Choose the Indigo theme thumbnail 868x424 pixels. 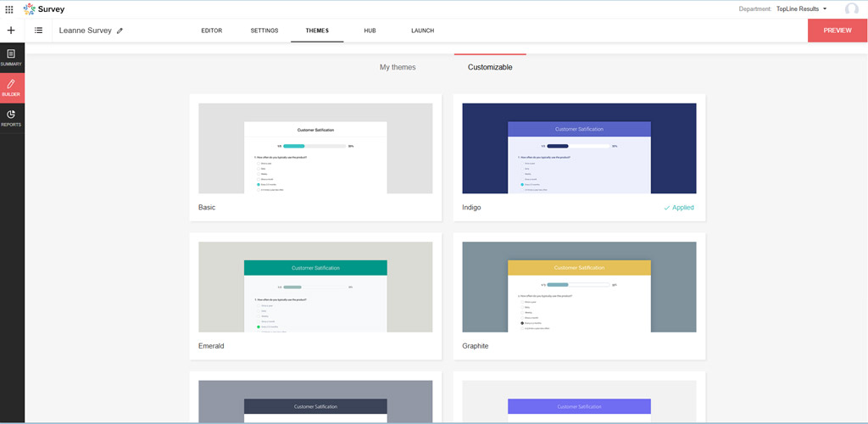pyautogui.click(x=579, y=148)
